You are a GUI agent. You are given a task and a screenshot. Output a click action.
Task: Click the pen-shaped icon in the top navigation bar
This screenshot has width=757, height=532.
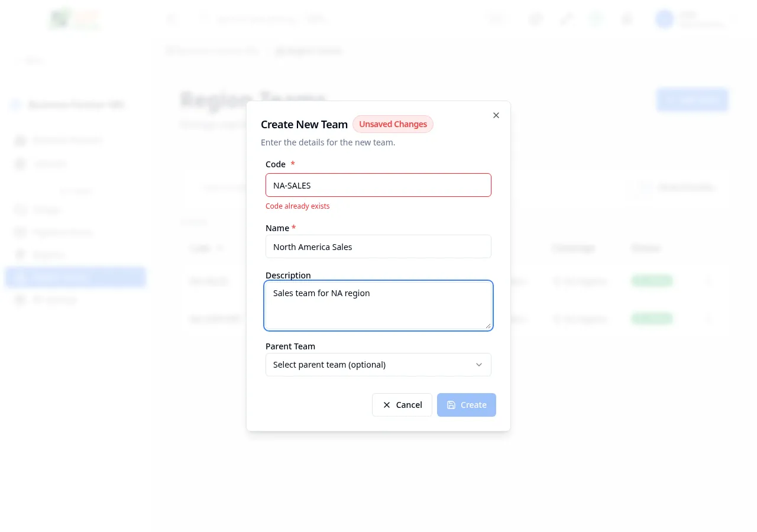(565, 19)
